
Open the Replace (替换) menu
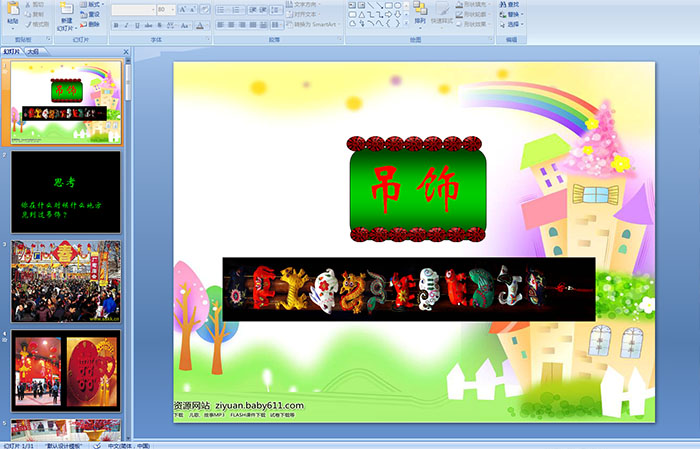click(511, 14)
